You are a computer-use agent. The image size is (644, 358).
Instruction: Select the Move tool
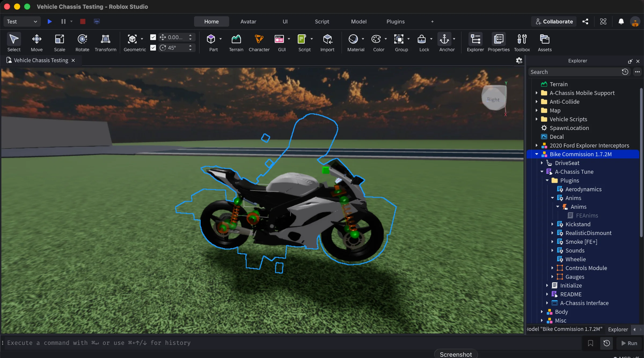36,42
